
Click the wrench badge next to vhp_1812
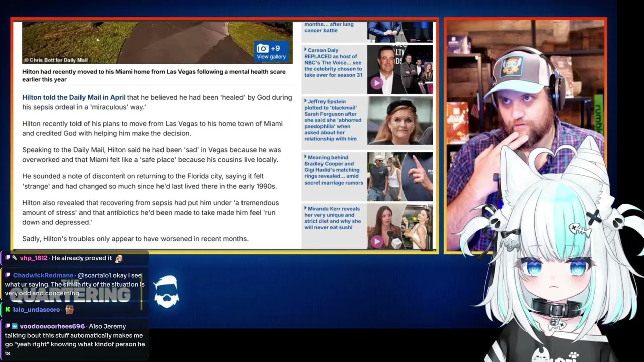tap(15, 258)
